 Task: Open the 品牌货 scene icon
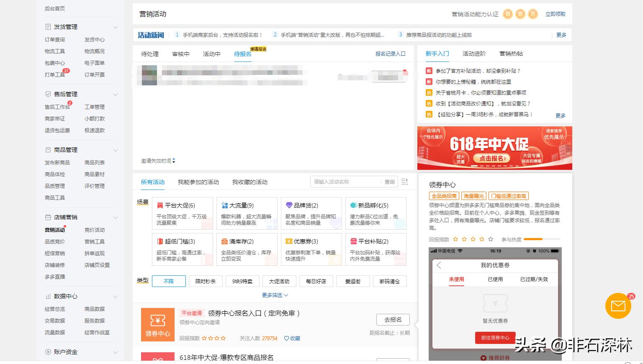[x=289, y=205]
